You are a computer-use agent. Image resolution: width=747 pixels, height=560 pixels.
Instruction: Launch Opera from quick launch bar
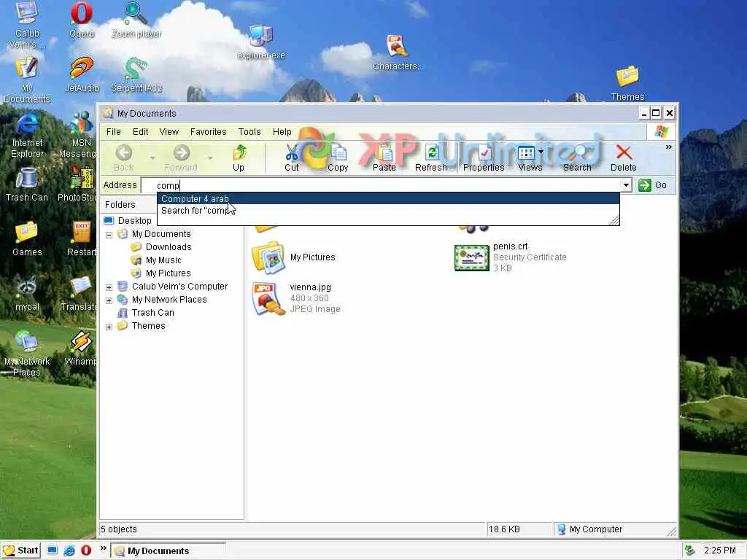click(86, 551)
